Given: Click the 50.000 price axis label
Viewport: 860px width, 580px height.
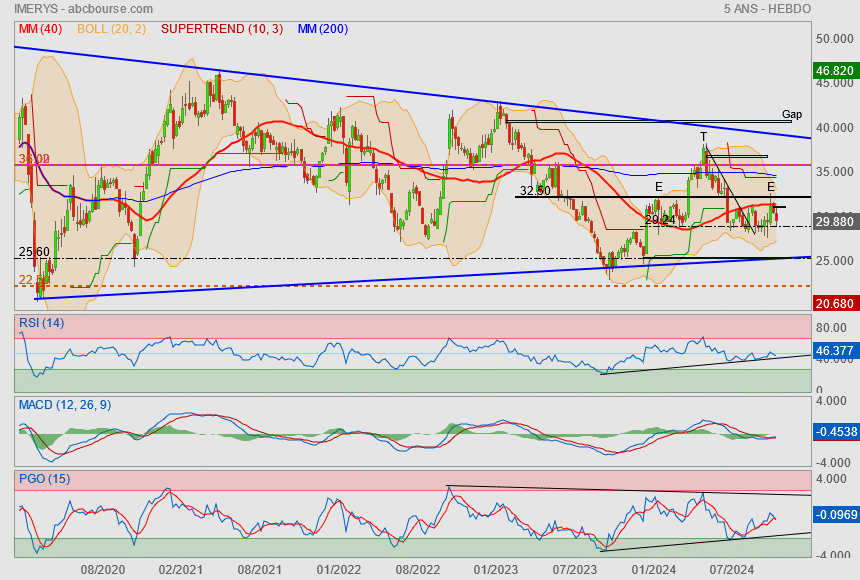Looking at the screenshot, I should coord(834,39).
